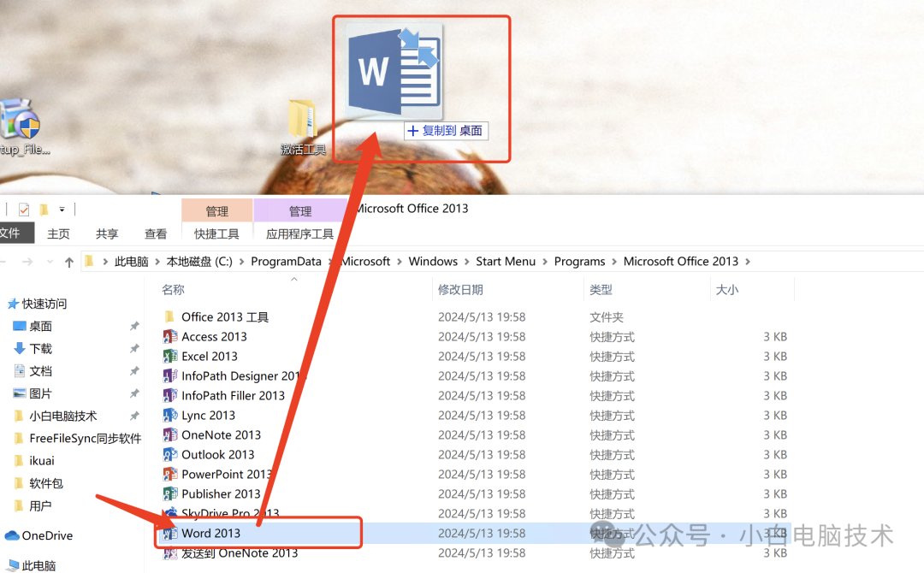This screenshot has height=573, width=924.
Task: Select the Office 2013 工具 folder icon
Action: pyautogui.click(x=169, y=316)
